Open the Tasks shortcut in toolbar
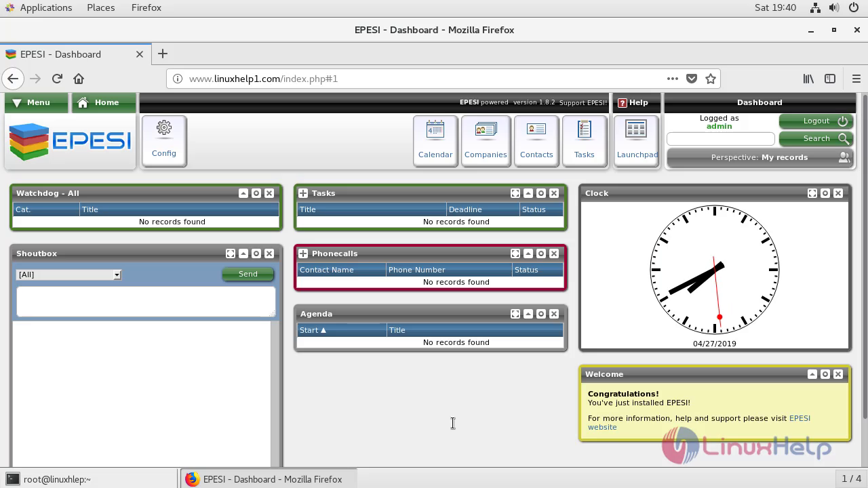868x488 pixels. click(x=584, y=140)
